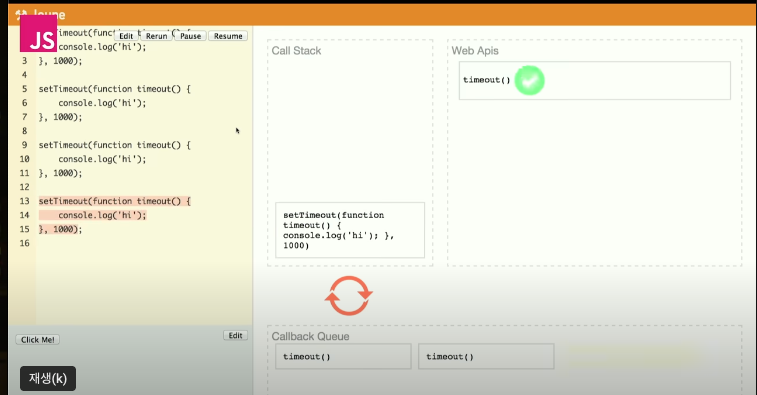Image resolution: width=757 pixels, height=395 pixels.
Task: Click the Rerun button
Action: tap(156, 36)
